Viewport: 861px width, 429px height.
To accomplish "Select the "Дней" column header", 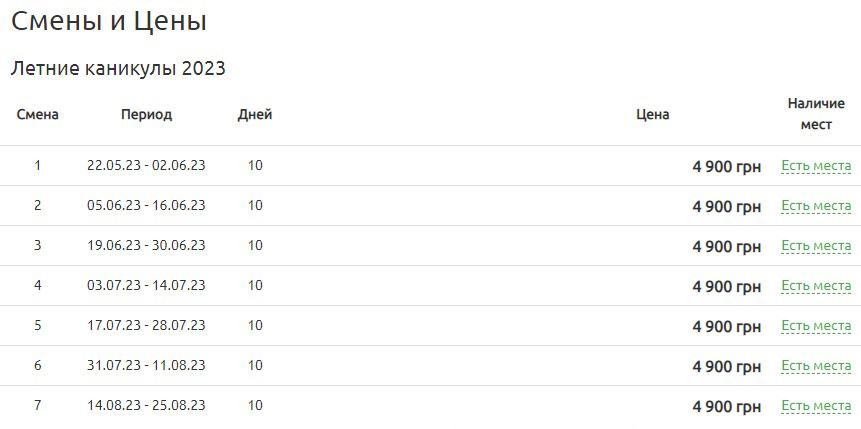I will tap(255, 114).
